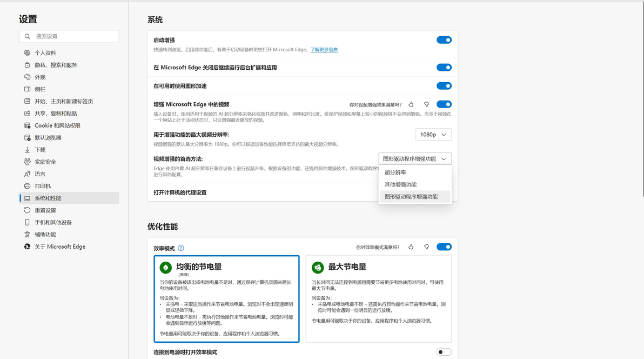Choose 图形驱动程序增强功能 option in list

(415, 197)
